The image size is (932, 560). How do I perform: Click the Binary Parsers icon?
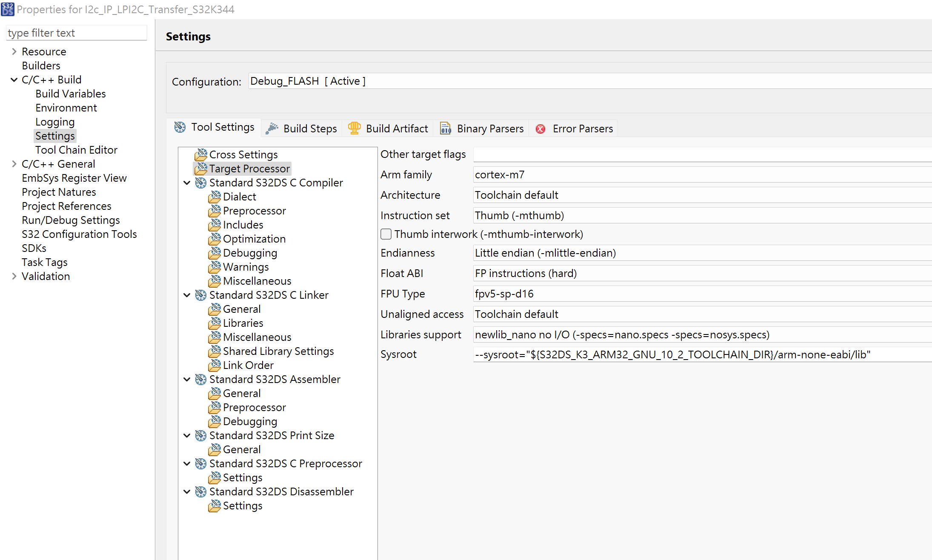pyautogui.click(x=445, y=128)
